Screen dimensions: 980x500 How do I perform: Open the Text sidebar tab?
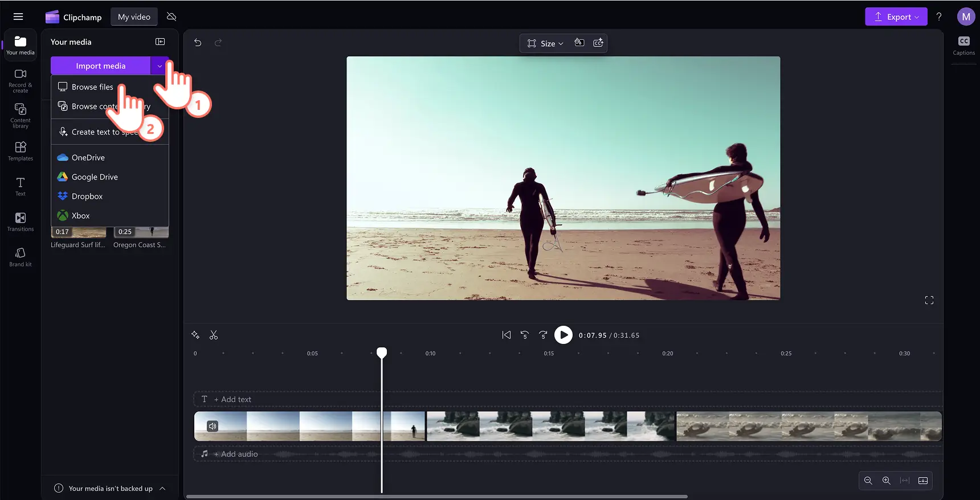point(21,186)
